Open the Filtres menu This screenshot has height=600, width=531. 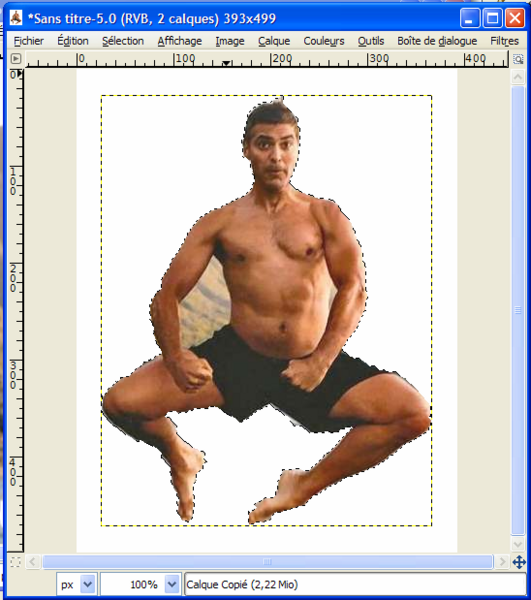click(504, 41)
